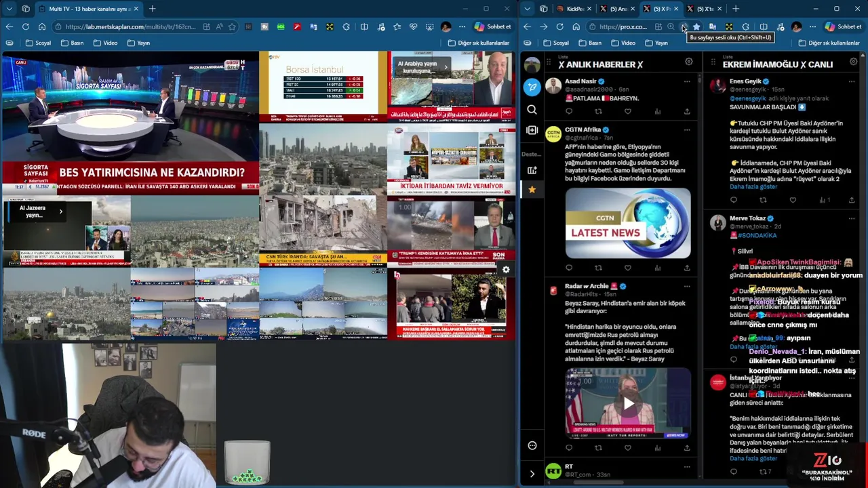Like the CGTN Afrika post
This screenshot has width=868, height=488.
point(628,268)
